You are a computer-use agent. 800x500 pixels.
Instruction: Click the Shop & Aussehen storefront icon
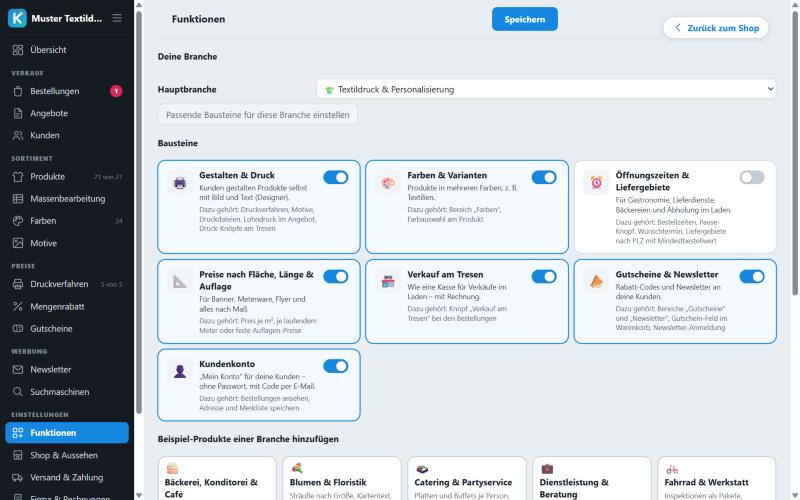pyautogui.click(x=18, y=455)
